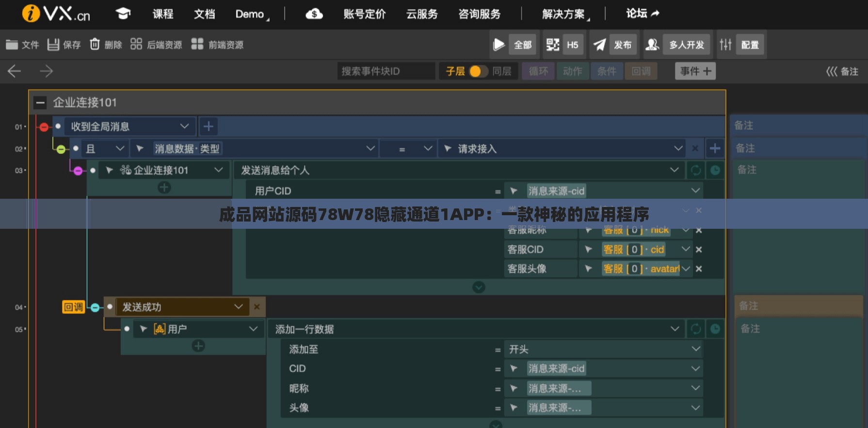Click the paper plane publish icon

tap(599, 45)
